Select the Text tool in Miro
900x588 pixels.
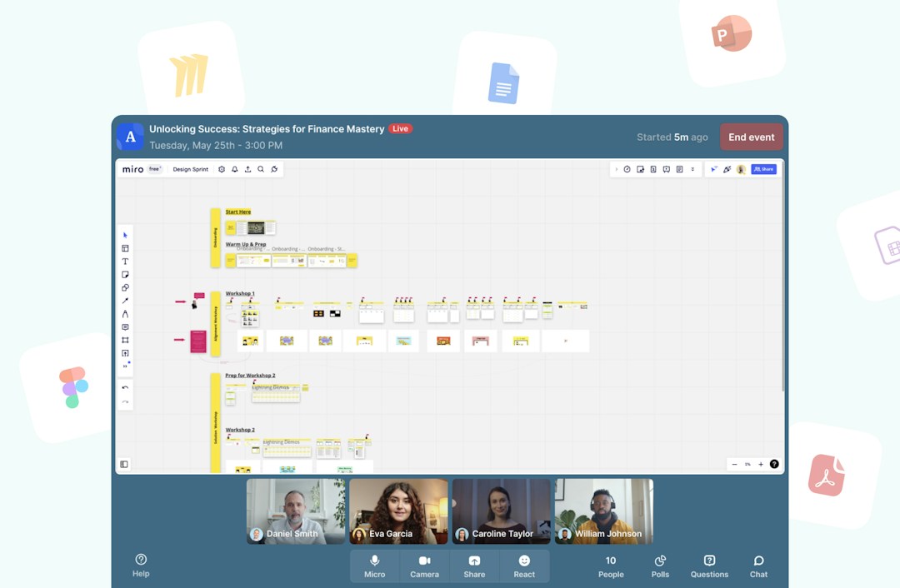(125, 262)
